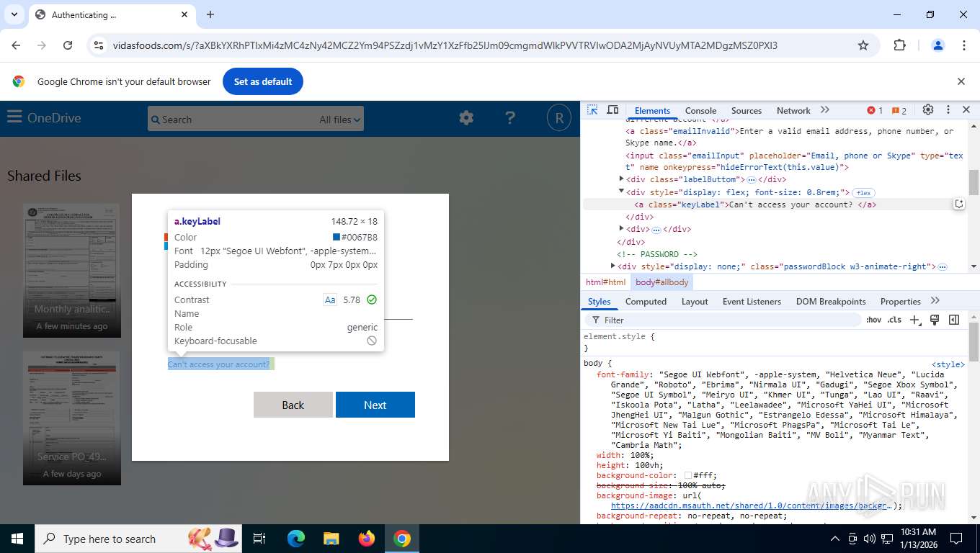This screenshot has height=553, width=980.
Task: Click the #fff background-color swatch
Action: (688, 476)
